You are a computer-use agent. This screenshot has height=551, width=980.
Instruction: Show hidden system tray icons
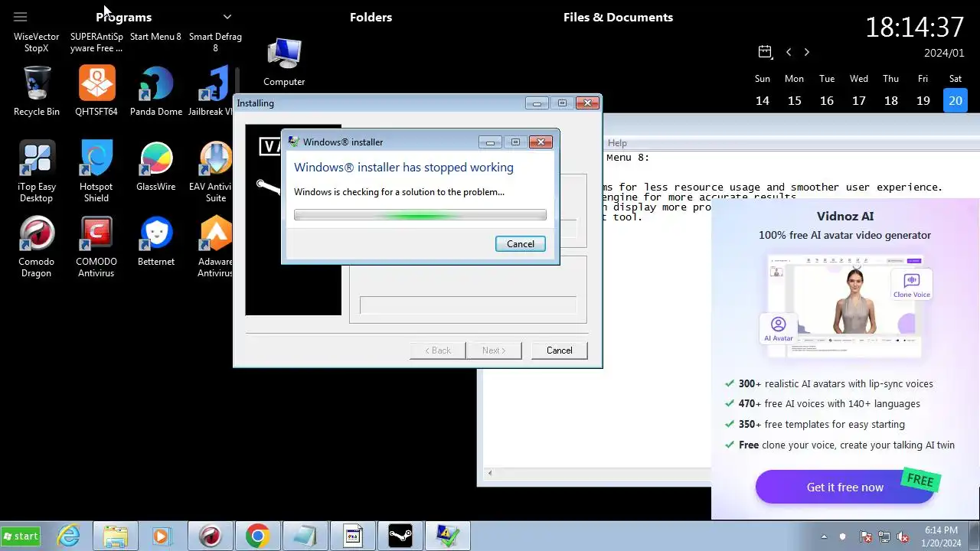pos(824,536)
